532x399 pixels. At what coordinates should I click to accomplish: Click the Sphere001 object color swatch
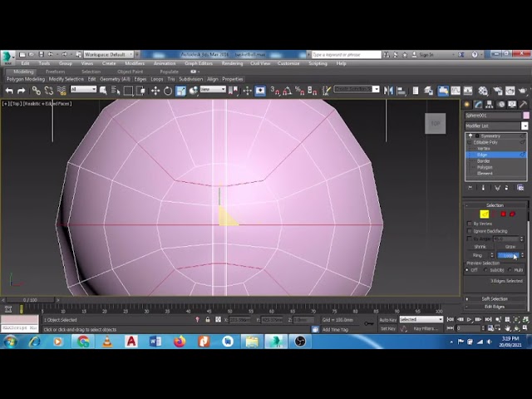(x=526, y=116)
